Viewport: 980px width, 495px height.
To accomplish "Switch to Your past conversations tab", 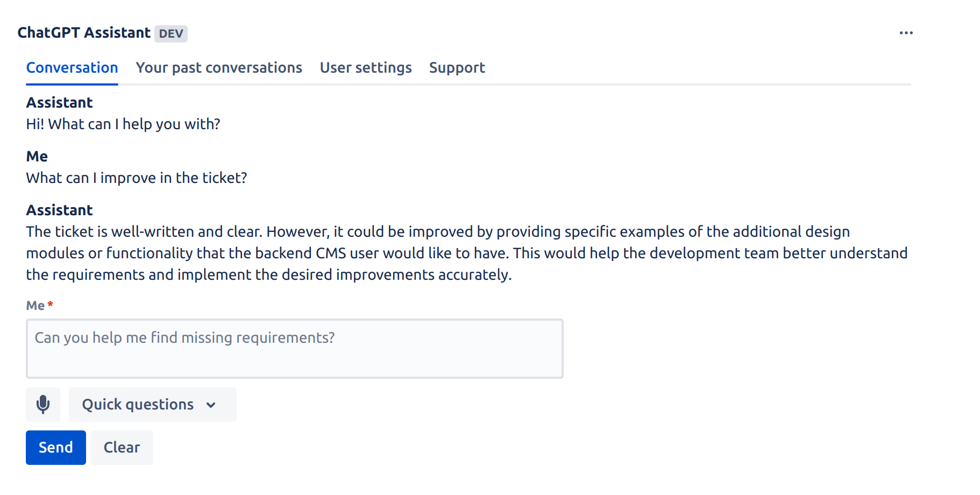I will [219, 68].
